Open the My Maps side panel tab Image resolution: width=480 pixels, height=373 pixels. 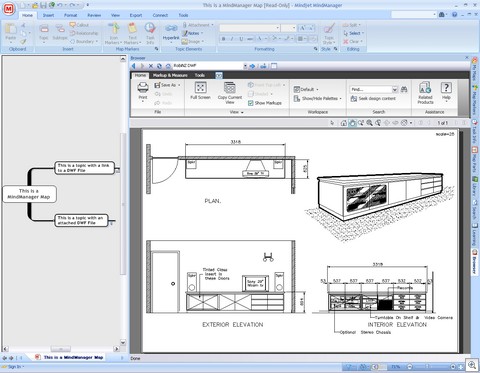(474, 69)
